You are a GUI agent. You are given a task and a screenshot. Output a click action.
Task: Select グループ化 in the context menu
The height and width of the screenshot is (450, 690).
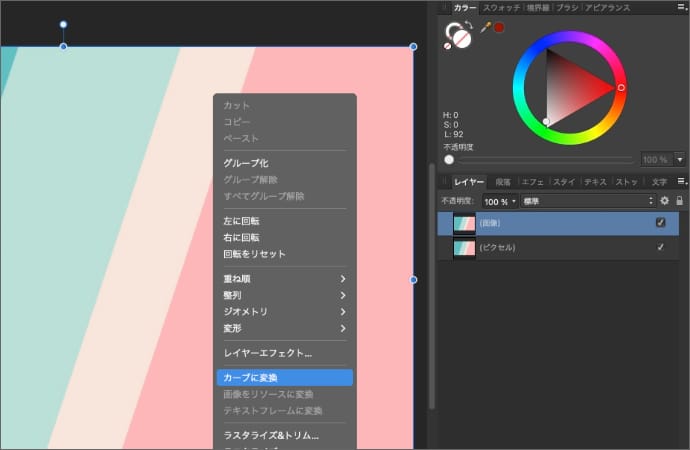[285, 163]
